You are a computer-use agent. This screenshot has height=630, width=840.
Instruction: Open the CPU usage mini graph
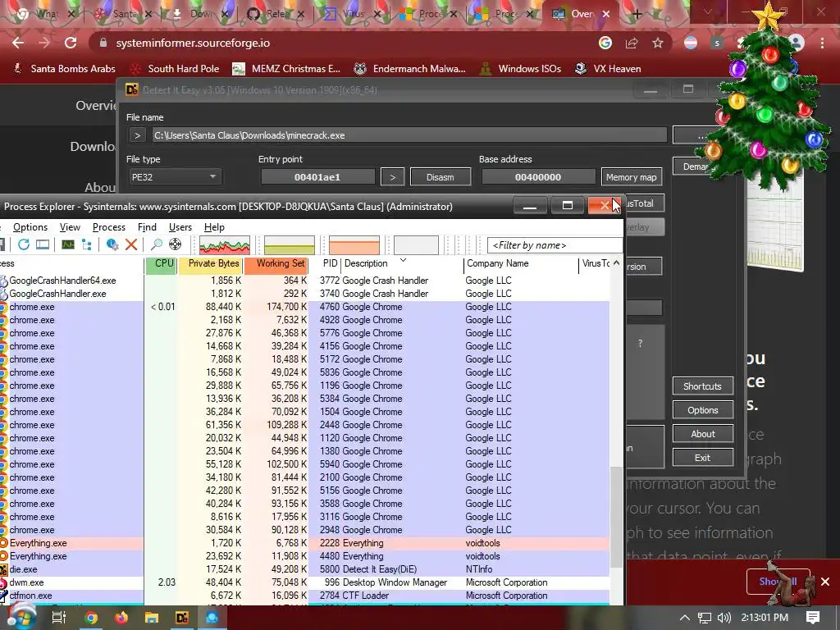[x=225, y=244]
